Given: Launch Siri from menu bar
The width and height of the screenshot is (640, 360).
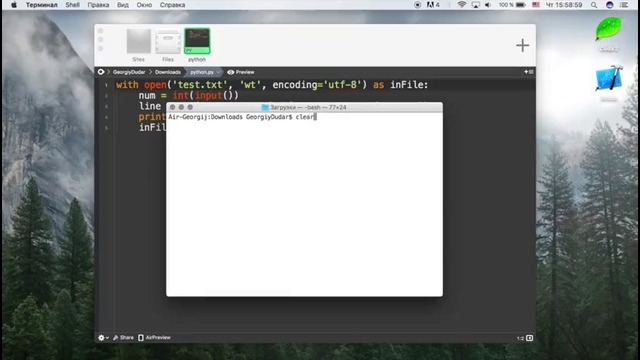Looking at the screenshot, I should click(x=609, y=5).
